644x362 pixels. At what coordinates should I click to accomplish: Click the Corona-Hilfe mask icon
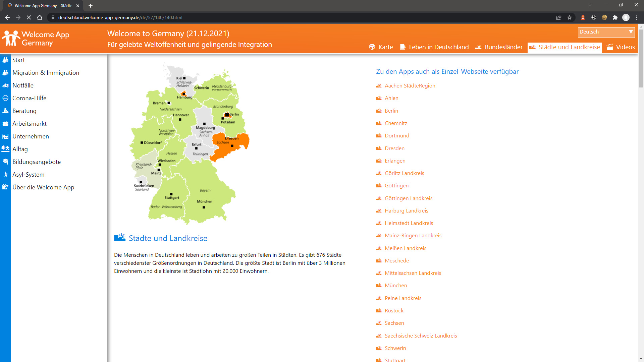(x=5, y=98)
